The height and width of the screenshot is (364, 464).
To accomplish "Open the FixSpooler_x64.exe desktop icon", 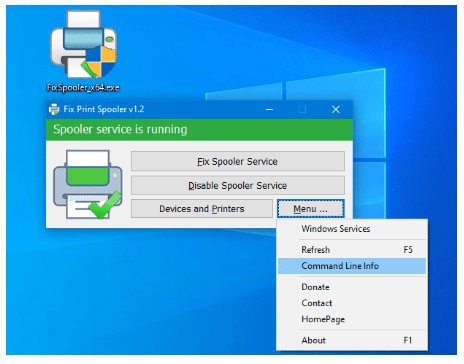I will pos(83,51).
